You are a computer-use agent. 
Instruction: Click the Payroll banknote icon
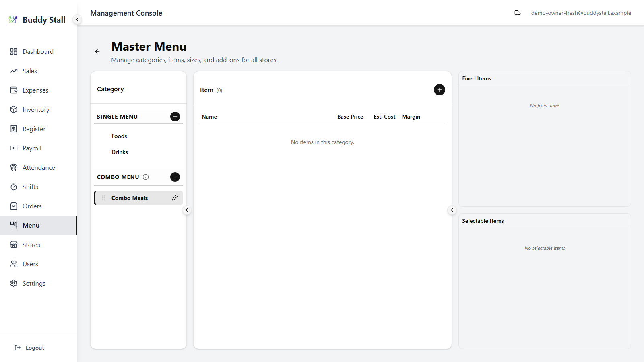point(14,148)
